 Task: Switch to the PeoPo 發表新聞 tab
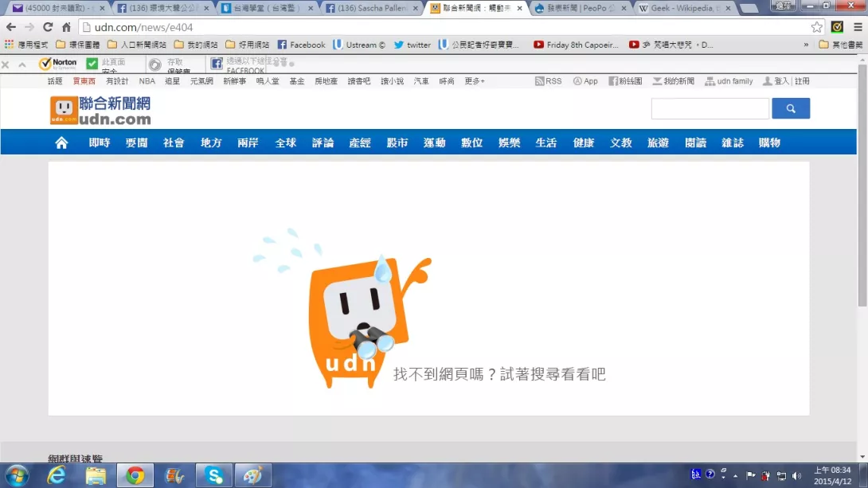pyautogui.click(x=581, y=8)
